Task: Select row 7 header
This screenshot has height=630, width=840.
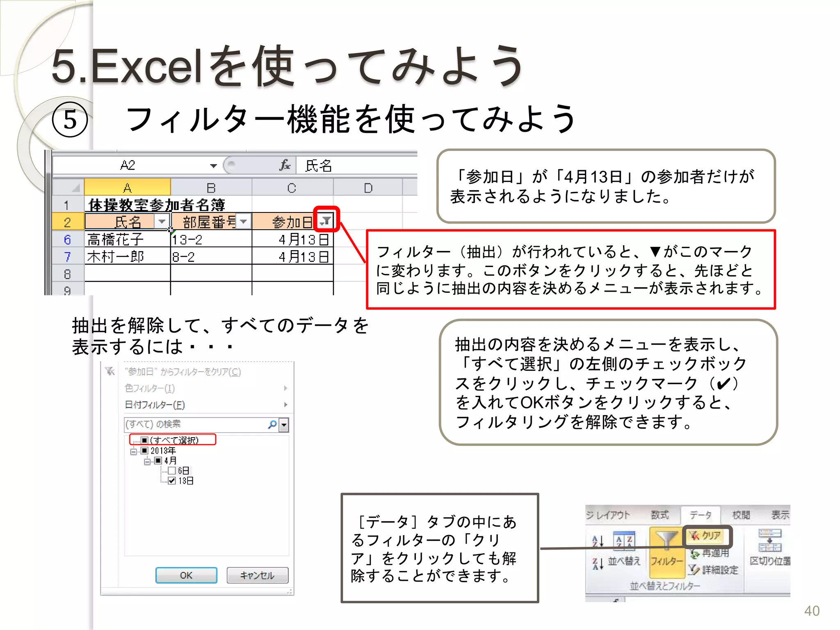Action: [x=68, y=256]
